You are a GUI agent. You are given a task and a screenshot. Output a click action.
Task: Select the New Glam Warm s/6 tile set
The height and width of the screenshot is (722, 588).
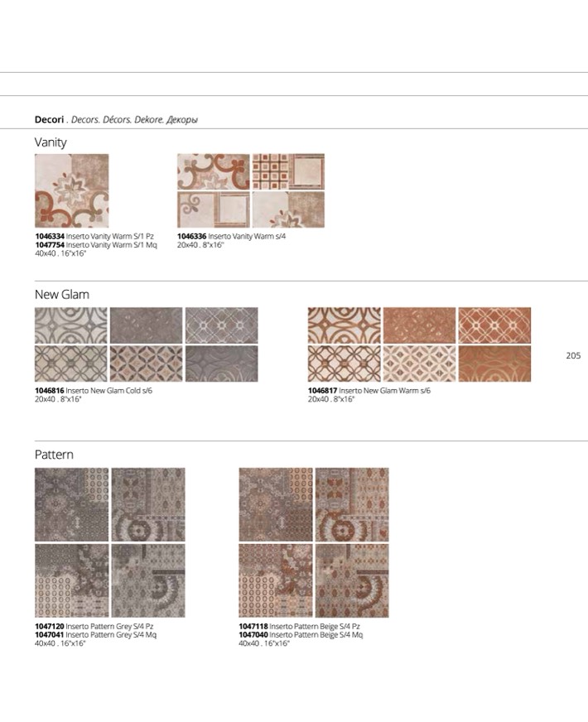pyautogui.click(x=419, y=344)
